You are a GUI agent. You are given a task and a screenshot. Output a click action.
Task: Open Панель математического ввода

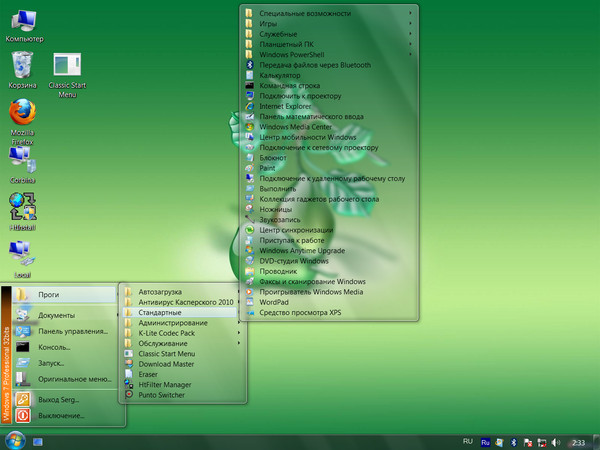click(329, 117)
